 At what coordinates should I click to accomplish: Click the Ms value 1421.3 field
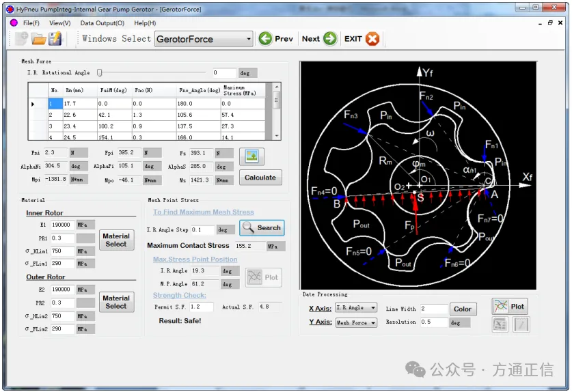(x=202, y=180)
